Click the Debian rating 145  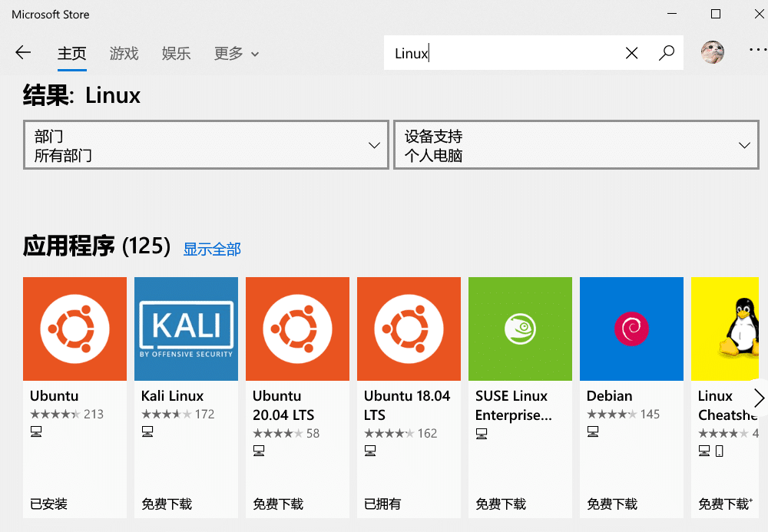(x=623, y=414)
